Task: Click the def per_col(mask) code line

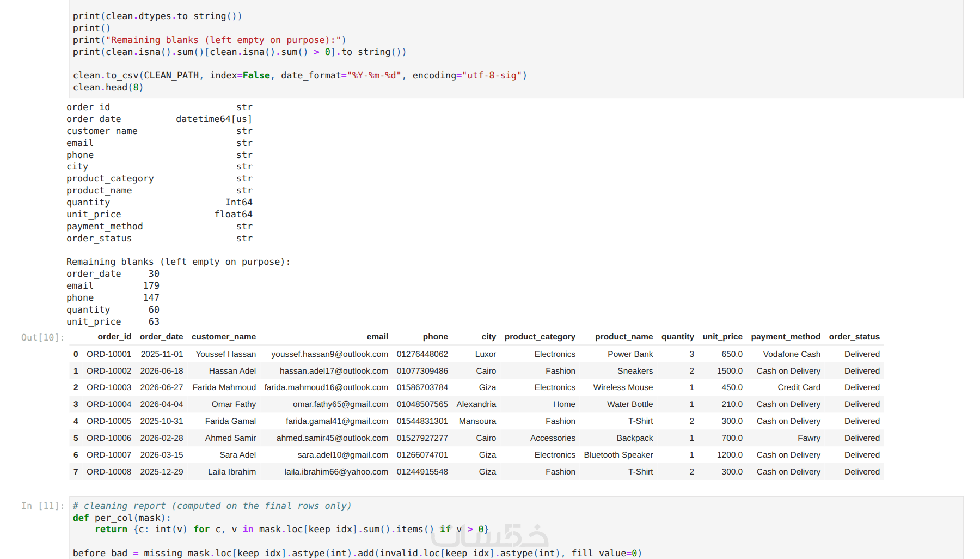Action: coord(122,518)
